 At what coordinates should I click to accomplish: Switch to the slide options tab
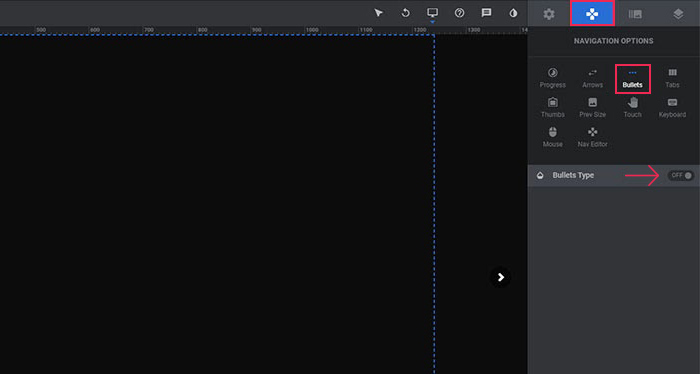(635, 14)
